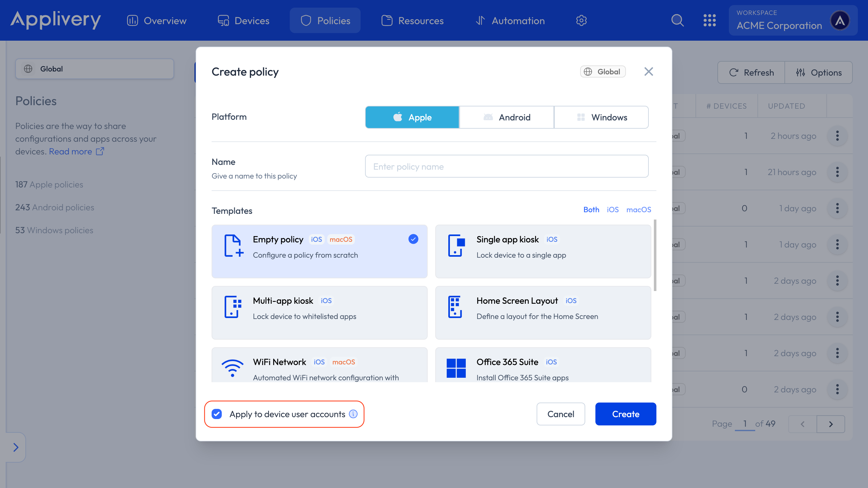Image resolution: width=868 pixels, height=488 pixels.
Task: Deselect the Empty policy template checkmark
Action: coord(413,239)
